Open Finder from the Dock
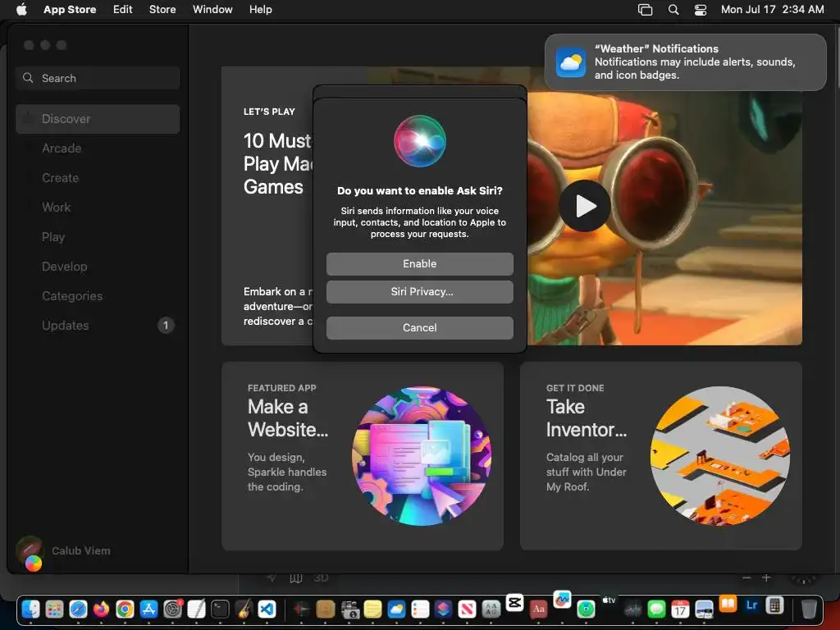 (x=30, y=609)
